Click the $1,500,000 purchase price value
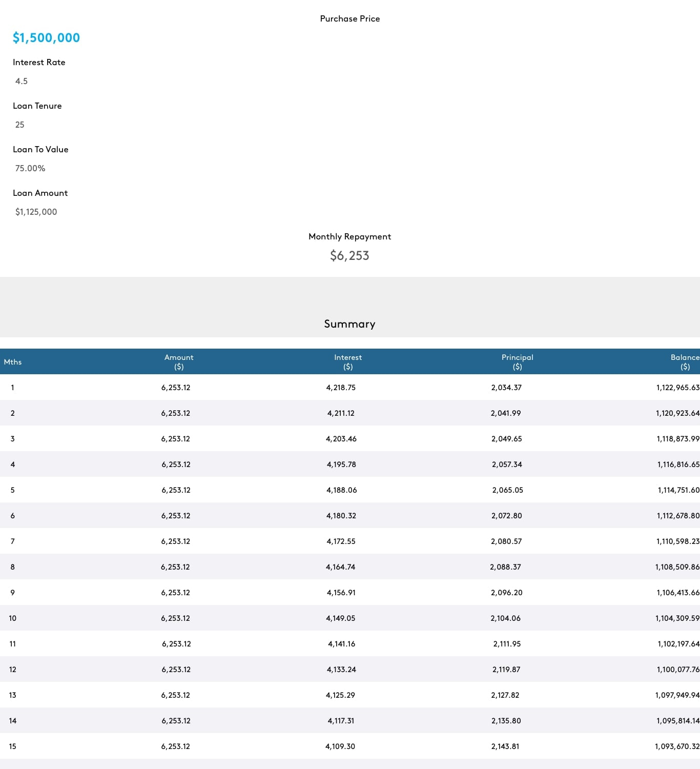 (46, 38)
